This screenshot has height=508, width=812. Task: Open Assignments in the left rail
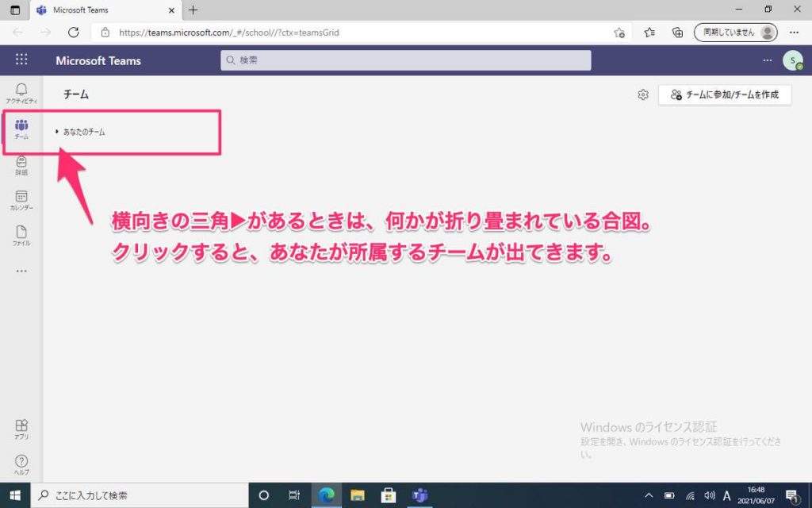(21, 165)
